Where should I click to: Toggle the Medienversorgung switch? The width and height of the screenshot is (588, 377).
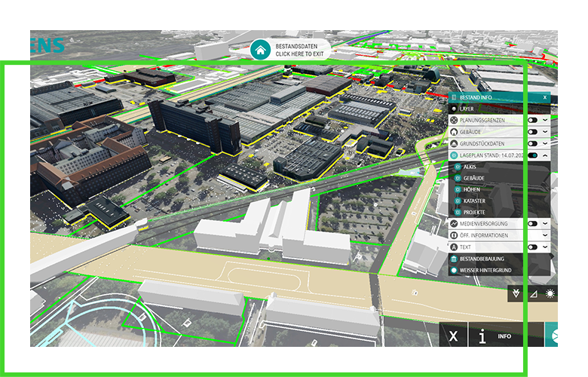point(532,224)
